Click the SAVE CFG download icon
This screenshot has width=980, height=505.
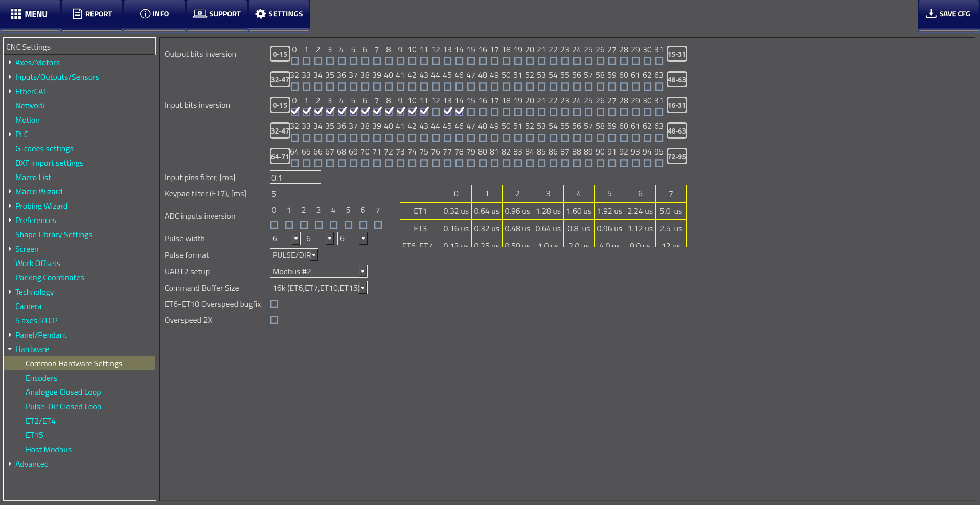pyautogui.click(x=931, y=14)
